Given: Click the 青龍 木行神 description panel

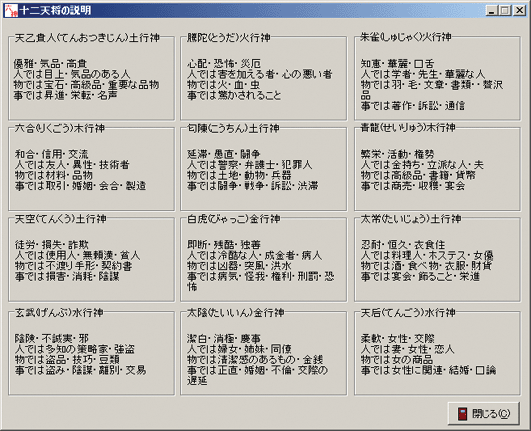Looking at the screenshot, I should [437, 167].
